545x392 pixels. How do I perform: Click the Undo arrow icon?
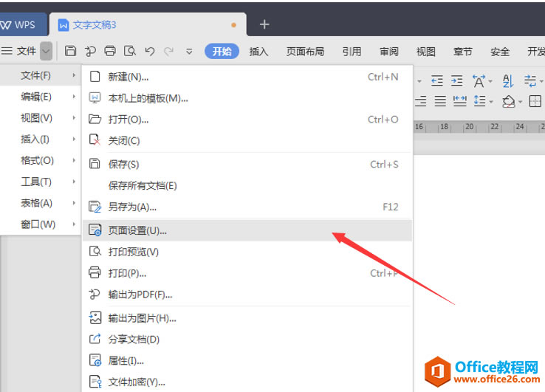pos(150,52)
